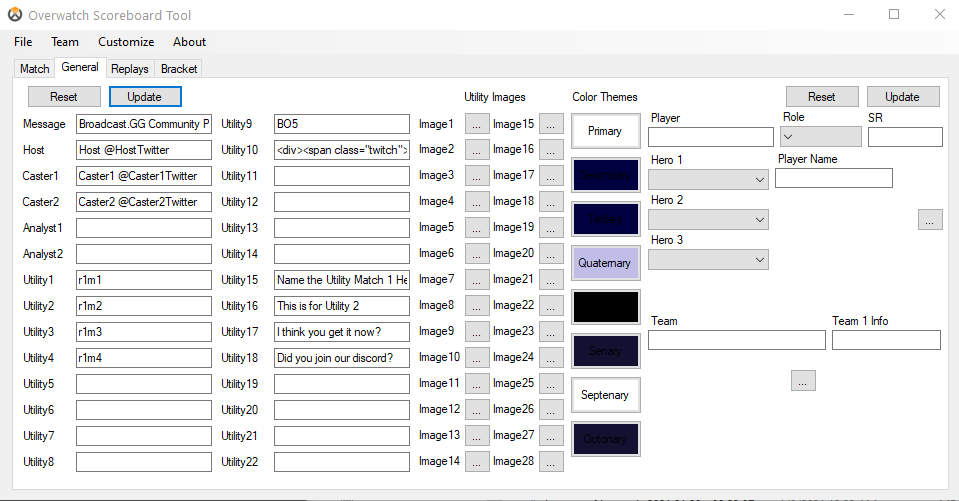The height and width of the screenshot is (501, 959).
Task: Click the Host text field
Action: coord(144,150)
